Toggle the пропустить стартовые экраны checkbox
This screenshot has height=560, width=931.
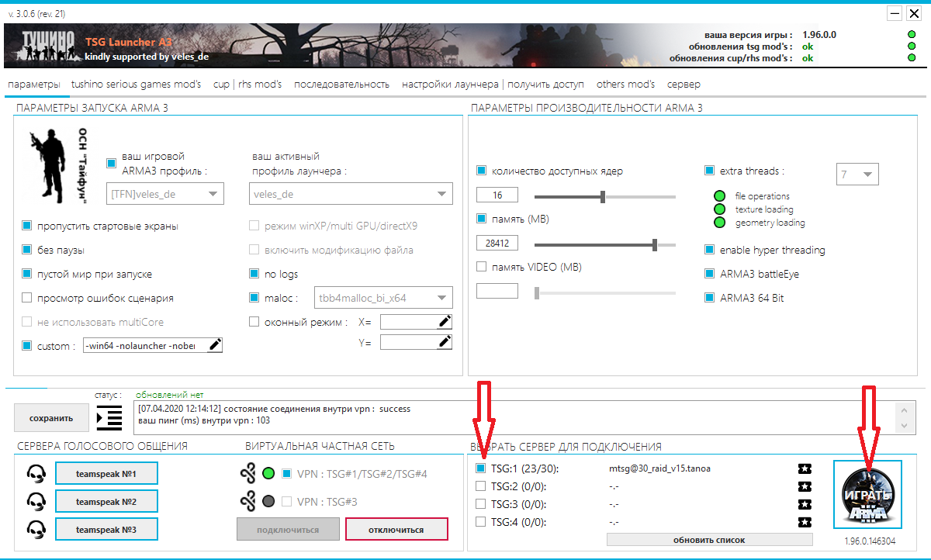[27, 226]
